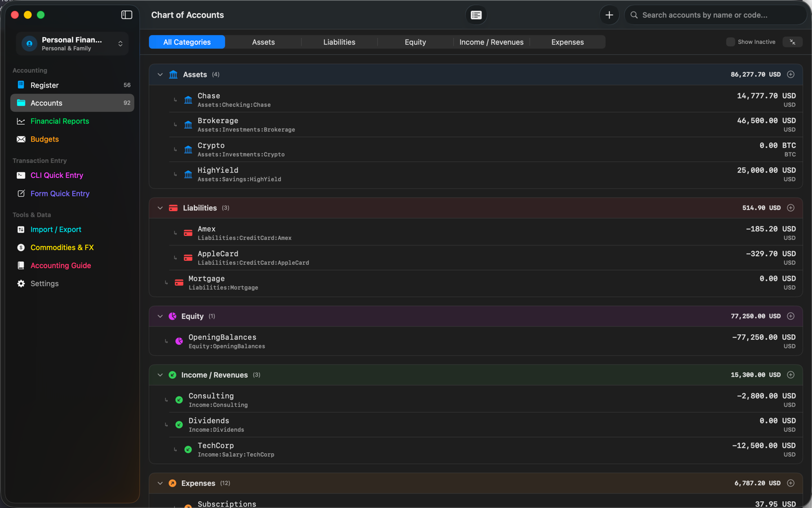Click the Amex balance -185.20 USD
Viewport: 812px width, 508px height.
771,229
